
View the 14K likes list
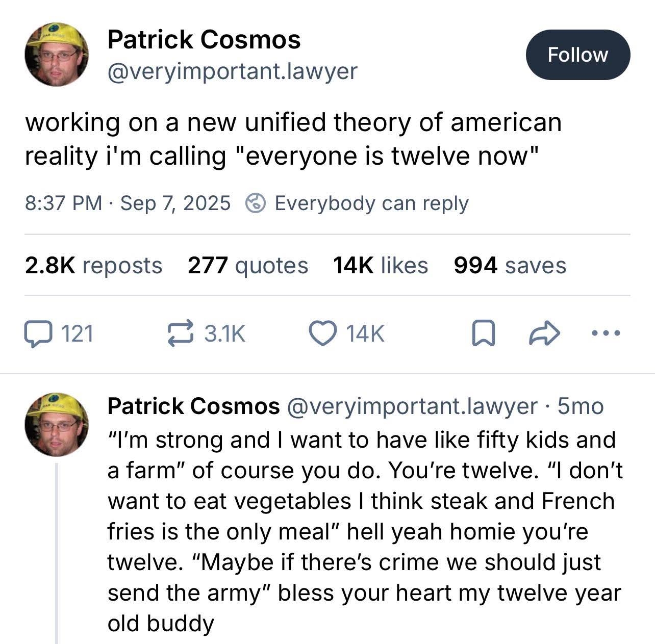coord(380,266)
